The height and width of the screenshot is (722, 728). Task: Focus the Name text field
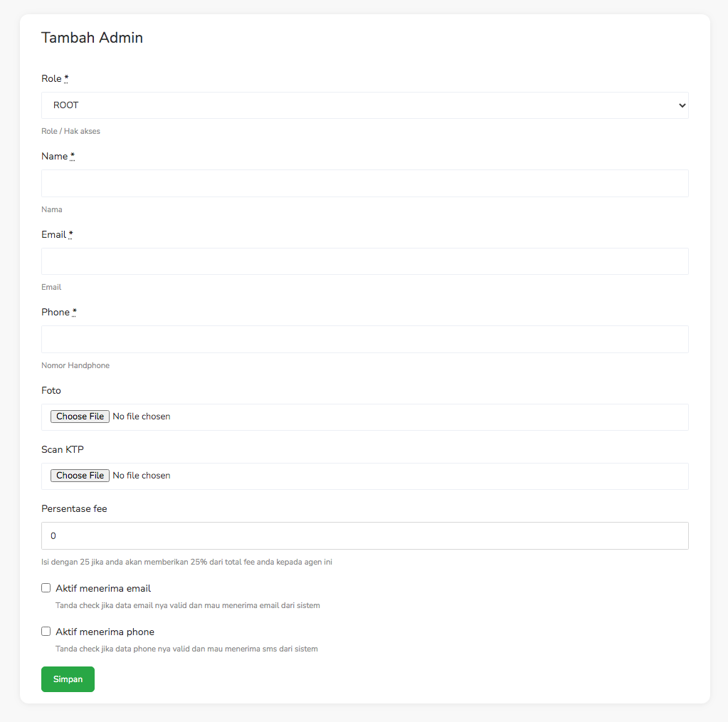364,183
